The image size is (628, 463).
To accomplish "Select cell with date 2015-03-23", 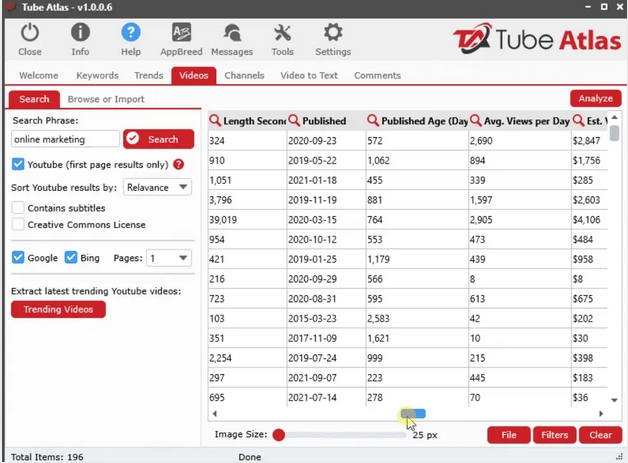I will 326,318.
